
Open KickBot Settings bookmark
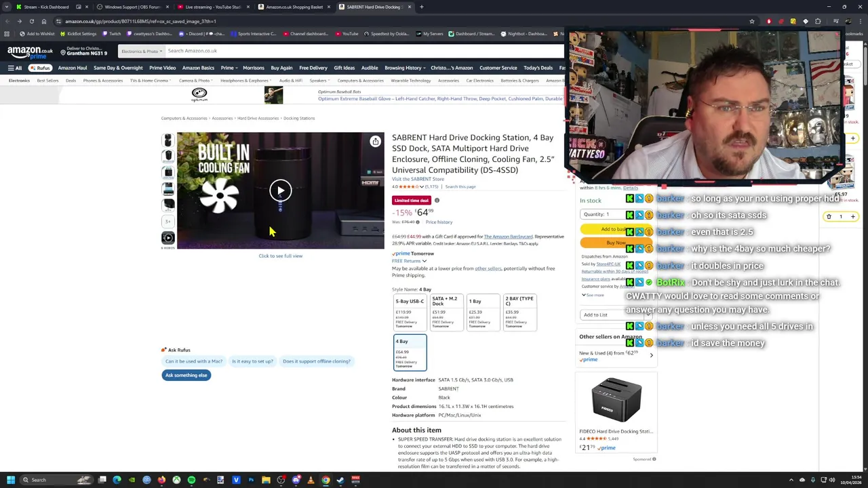coord(79,34)
